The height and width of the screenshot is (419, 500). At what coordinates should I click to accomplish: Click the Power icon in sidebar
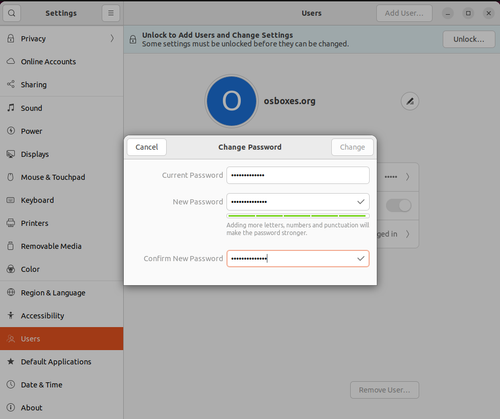click(x=11, y=131)
